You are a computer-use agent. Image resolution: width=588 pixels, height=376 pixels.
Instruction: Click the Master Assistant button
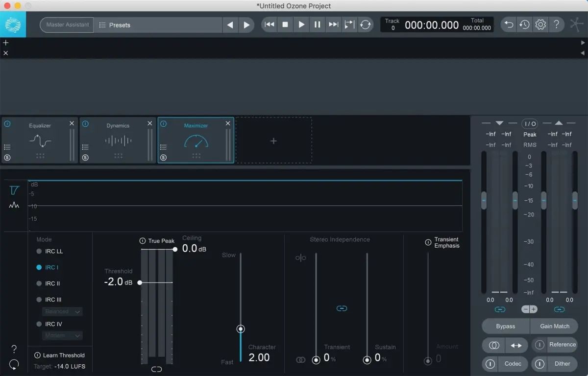pyautogui.click(x=67, y=25)
